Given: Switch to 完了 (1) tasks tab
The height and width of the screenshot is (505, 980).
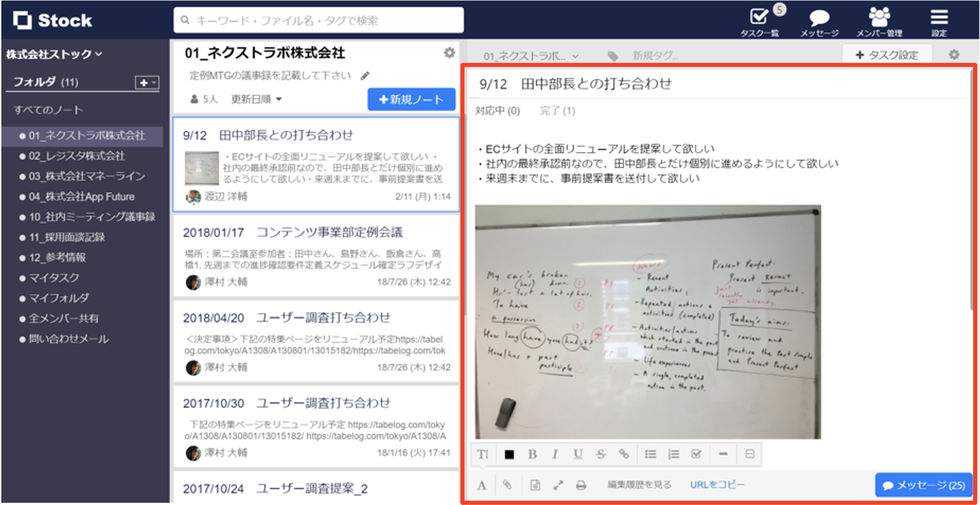Looking at the screenshot, I should click(557, 110).
